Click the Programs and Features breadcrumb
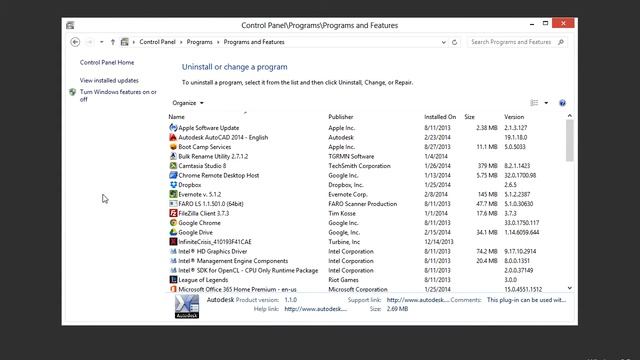The image size is (640, 360). click(254, 42)
